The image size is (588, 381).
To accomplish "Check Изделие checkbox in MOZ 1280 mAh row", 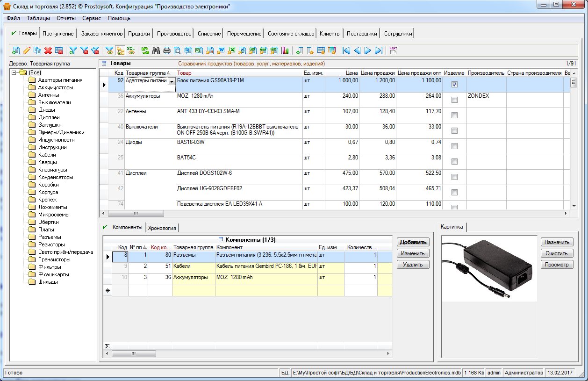I will (x=454, y=100).
